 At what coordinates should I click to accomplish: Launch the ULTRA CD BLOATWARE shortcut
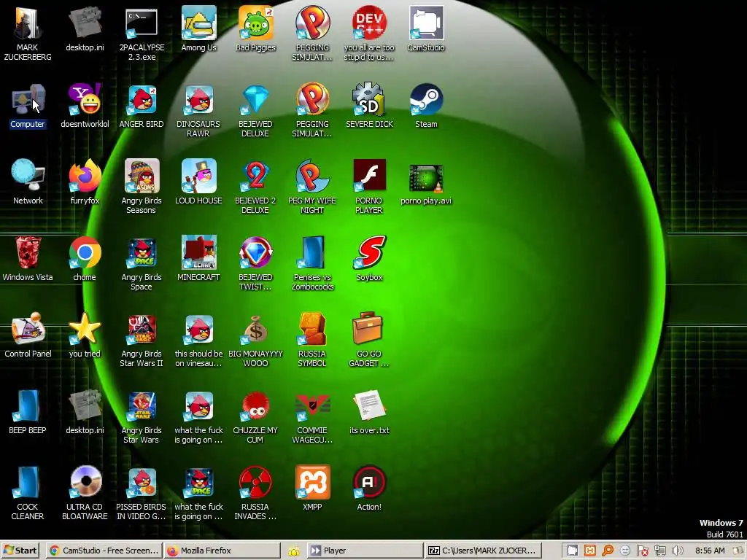coord(85,494)
